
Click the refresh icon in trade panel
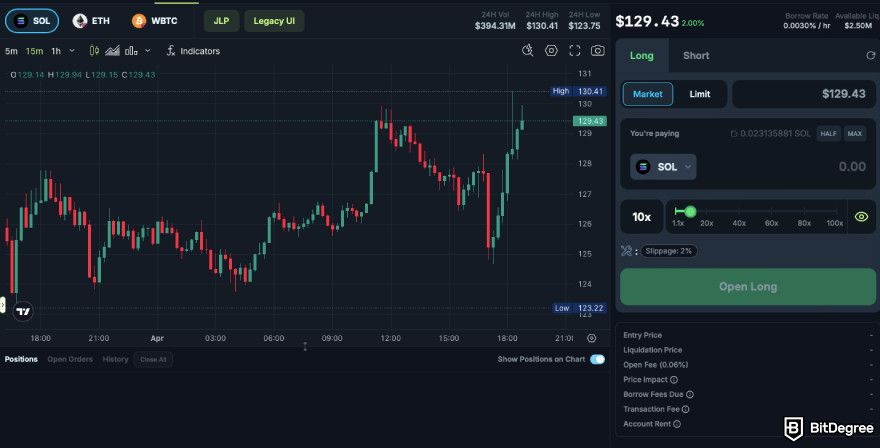[870, 56]
